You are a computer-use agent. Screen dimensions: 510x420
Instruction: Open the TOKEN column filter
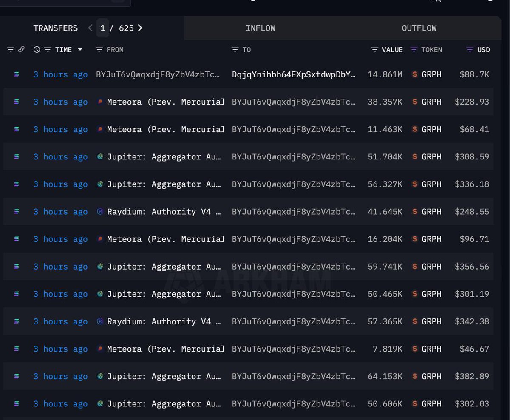tap(414, 50)
